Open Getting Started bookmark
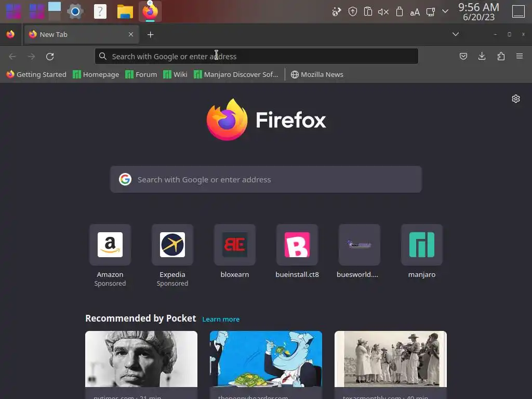The width and height of the screenshot is (532, 399). point(37,74)
